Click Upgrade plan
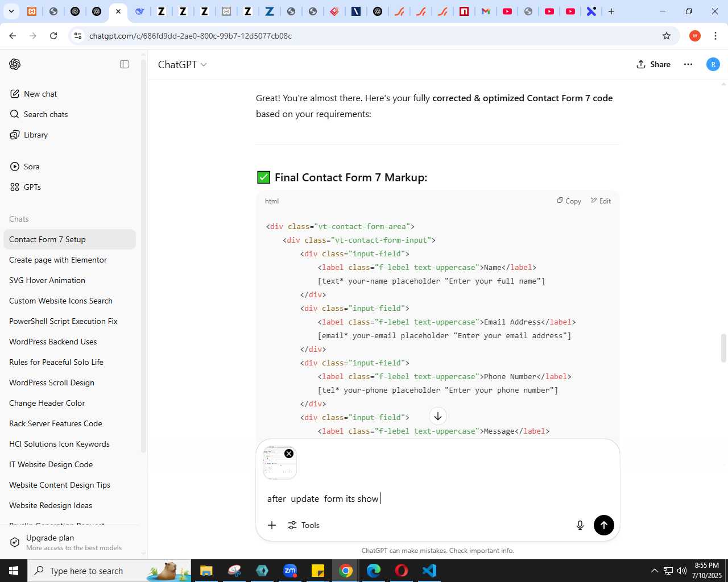The width and height of the screenshot is (728, 582). (x=69, y=542)
